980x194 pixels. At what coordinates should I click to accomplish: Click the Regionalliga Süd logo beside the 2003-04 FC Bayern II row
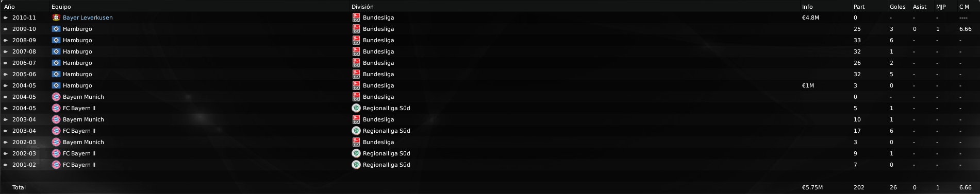click(356, 131)
